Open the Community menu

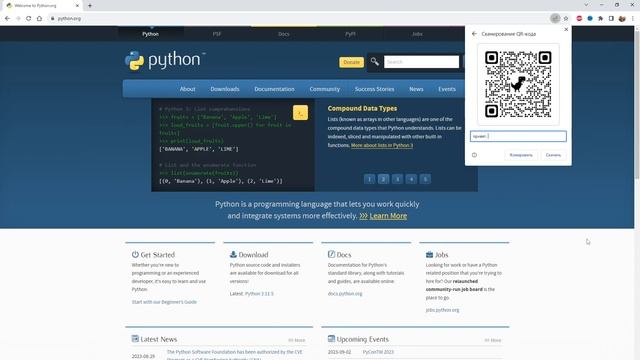pos(324,89)
